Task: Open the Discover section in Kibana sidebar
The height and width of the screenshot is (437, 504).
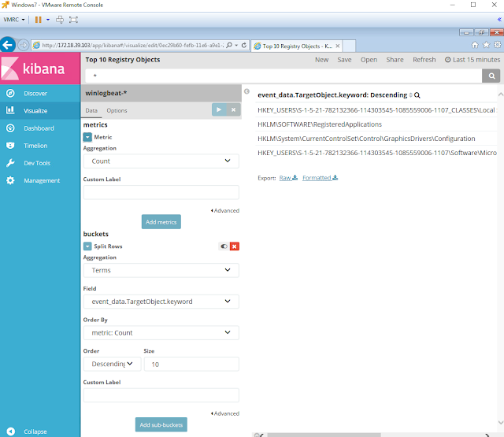Action: (x=35, y=94)
